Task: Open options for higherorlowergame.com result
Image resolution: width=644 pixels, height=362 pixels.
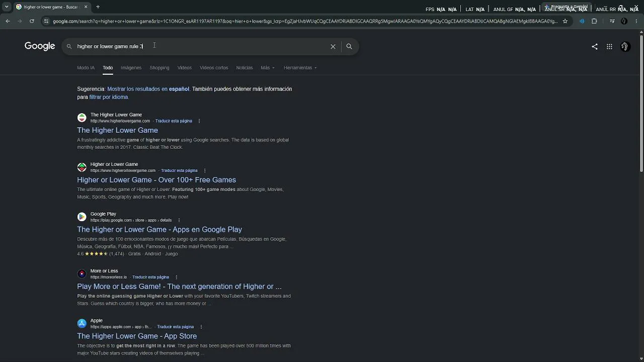Action: click(x=205, y=170)
